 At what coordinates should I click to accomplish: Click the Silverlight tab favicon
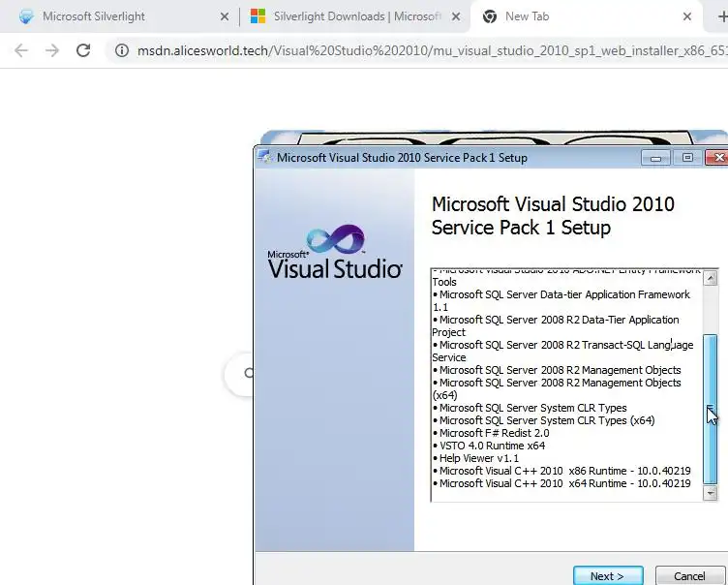[26, 16]
